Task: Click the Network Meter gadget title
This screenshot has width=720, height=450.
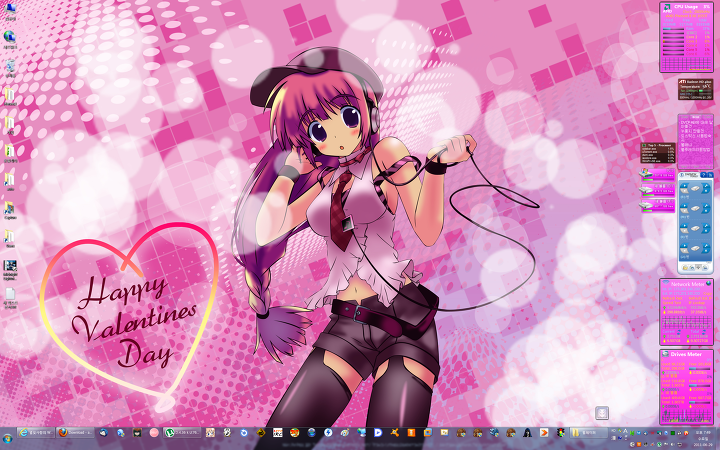Action: [x=689, y=284]
